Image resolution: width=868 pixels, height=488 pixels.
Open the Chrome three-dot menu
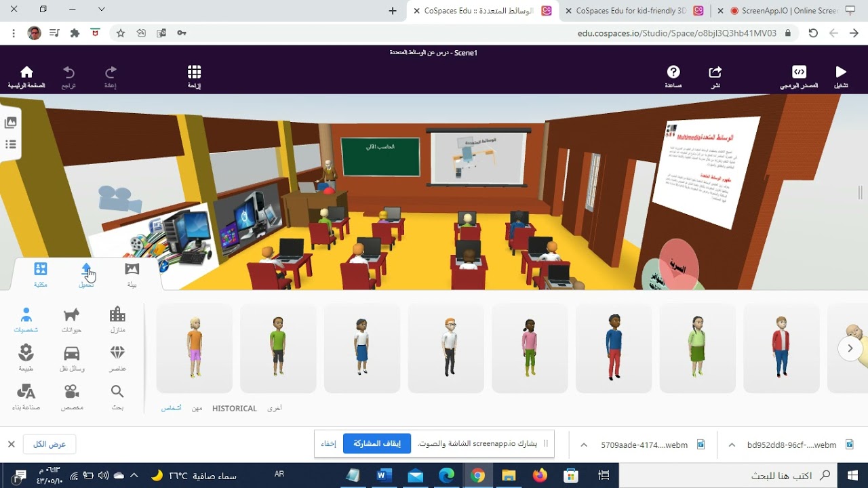pos(14,33)
